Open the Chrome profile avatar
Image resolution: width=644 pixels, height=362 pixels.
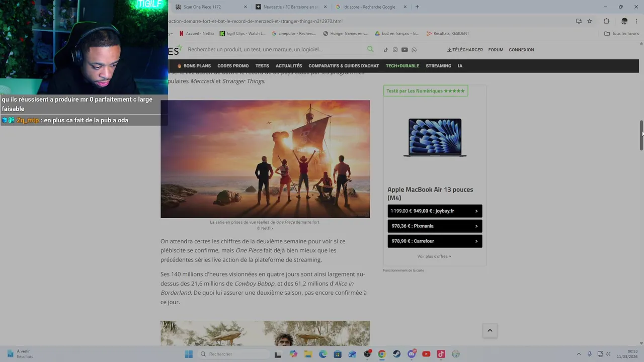624,21
